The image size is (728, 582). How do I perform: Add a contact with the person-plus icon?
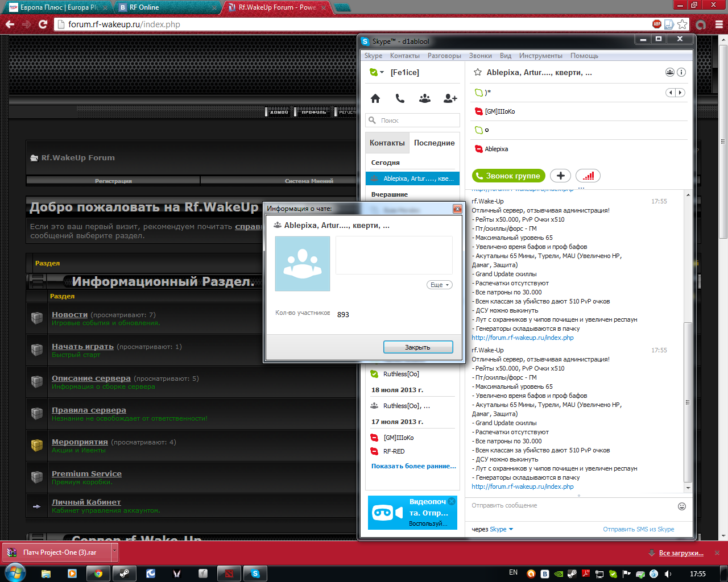(x=450, y=98)
